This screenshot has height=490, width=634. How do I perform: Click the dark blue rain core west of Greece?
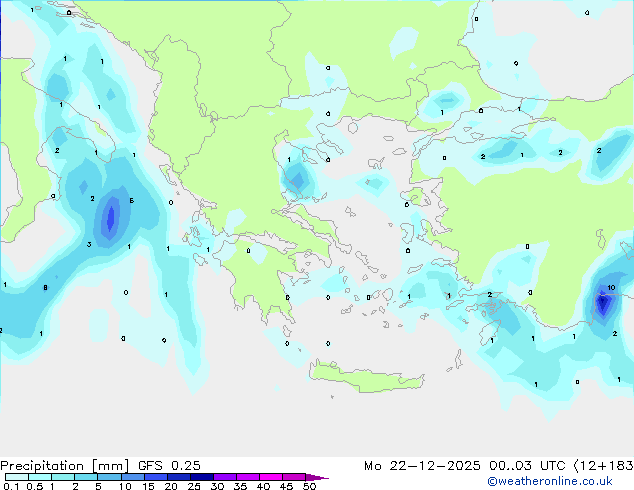pyautogui.click(x=110, y=218)
